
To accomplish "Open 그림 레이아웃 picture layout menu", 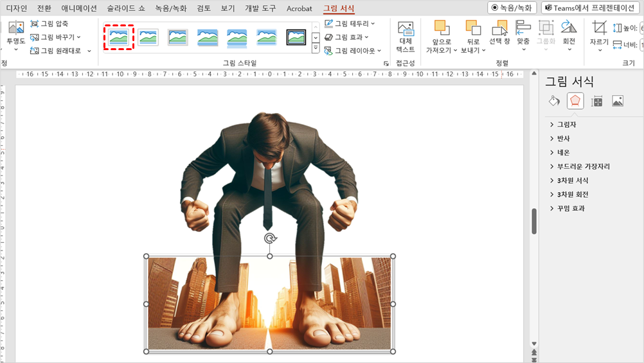I will pyautogui.click(x=353, y=51).
